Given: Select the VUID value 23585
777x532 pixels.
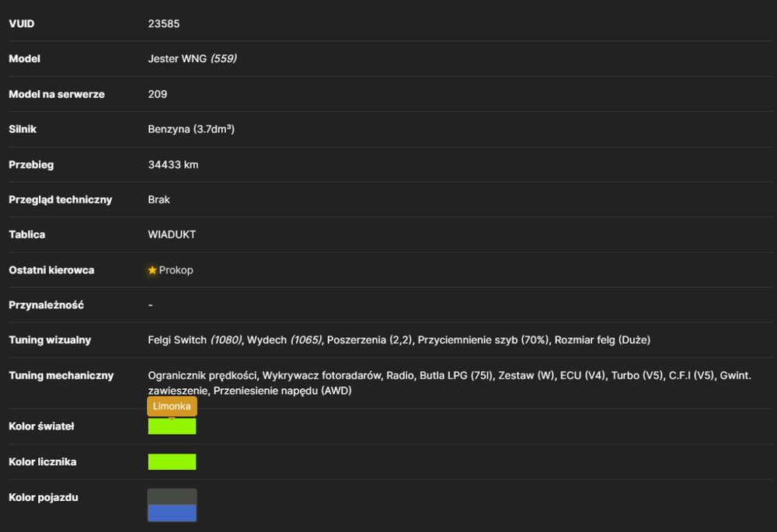Looking at the screenshot, I should 163,24.
